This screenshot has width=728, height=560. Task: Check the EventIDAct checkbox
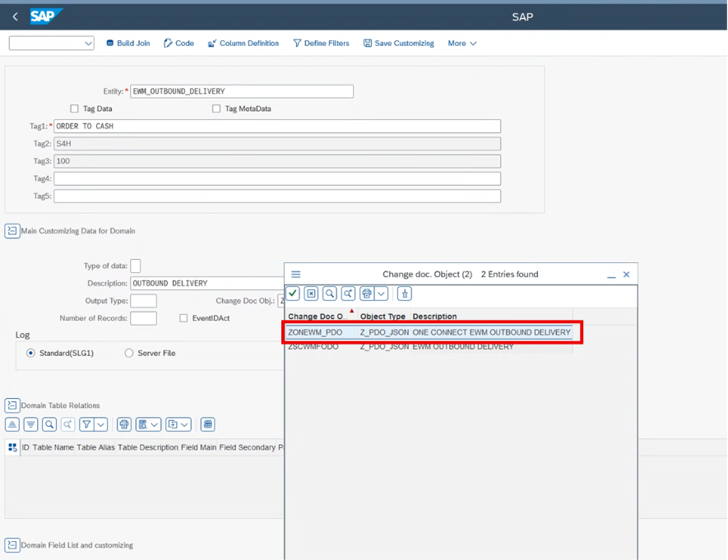(184, 318)
